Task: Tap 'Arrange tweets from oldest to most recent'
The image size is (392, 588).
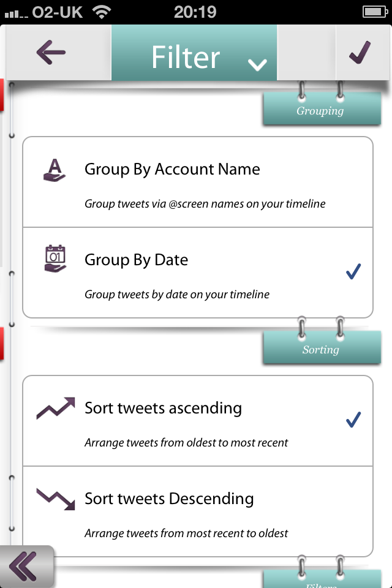Action: 186,443
